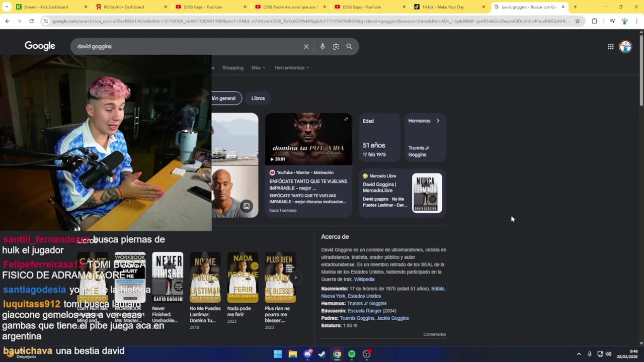Open Chrome's three-dot menu
This screenshot has width=644, height=362.
[636, 21]
